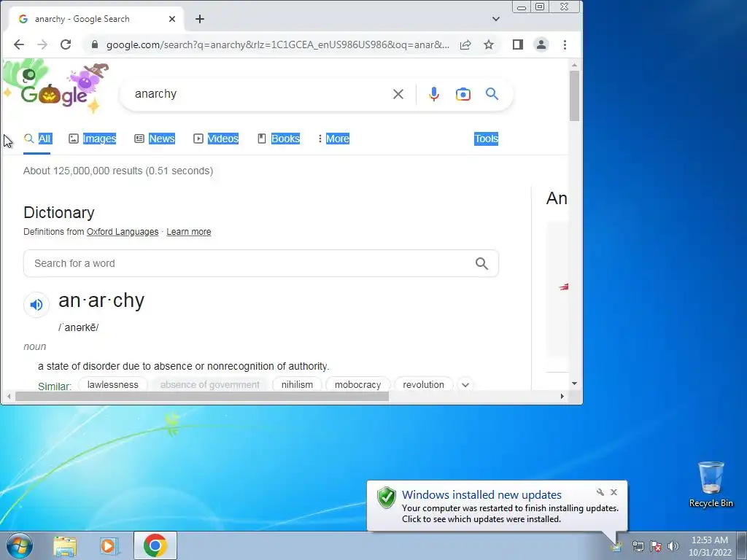
Task: Expand more similar words chevron
Action: pos(465,385)
